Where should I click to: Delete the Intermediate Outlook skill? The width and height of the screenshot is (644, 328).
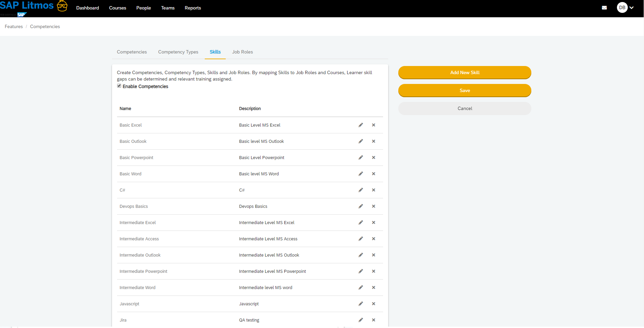(374, 255)
